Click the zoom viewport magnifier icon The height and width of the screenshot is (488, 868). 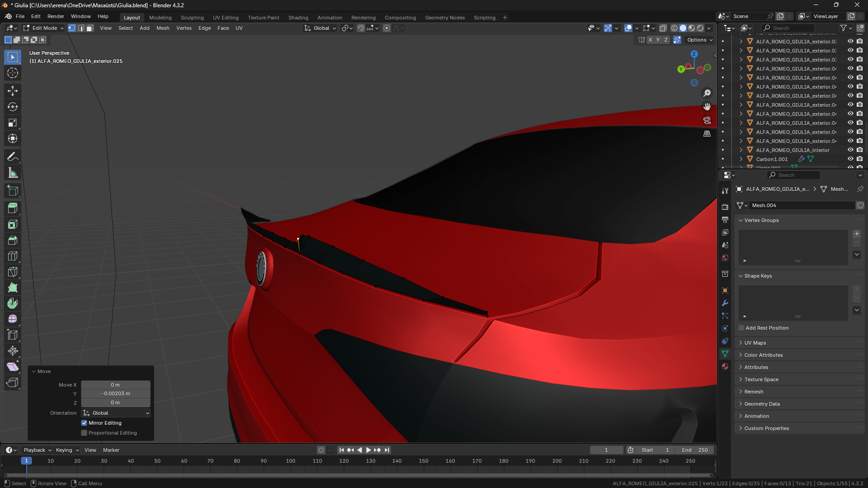click(707, 93)
